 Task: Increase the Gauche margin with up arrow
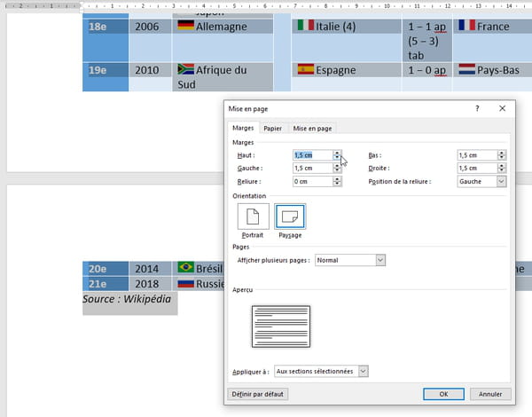coord(337,166)
